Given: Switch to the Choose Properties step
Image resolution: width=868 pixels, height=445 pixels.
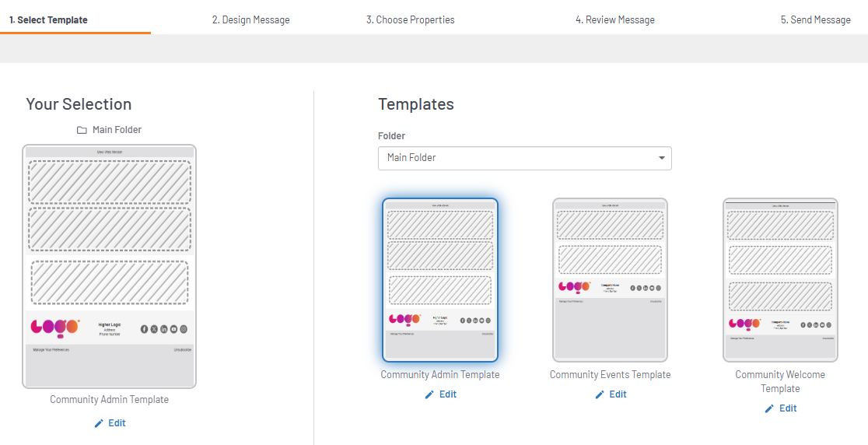Looking at the screenshot, I should coord(410,19).
